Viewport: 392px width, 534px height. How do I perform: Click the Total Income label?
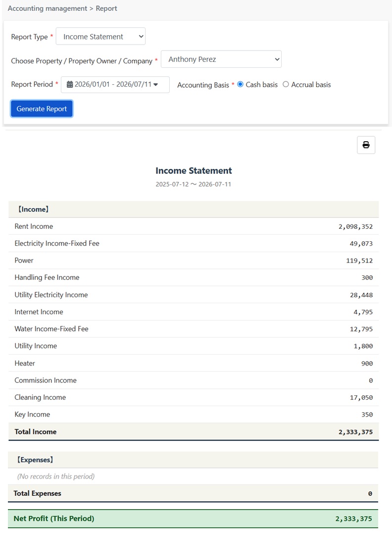click(36, 432)
